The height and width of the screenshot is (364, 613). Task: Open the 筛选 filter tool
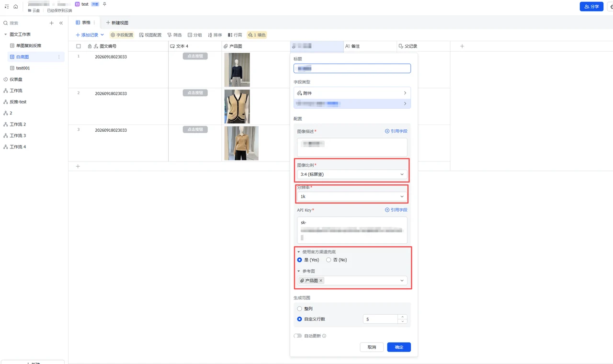click(x=174, y=35)
